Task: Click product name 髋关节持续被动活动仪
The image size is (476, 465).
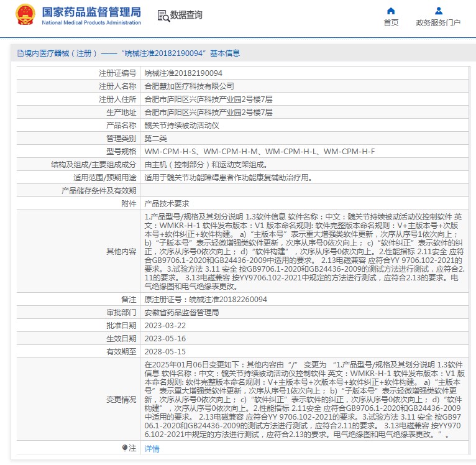Action: (x=181, y=125)
